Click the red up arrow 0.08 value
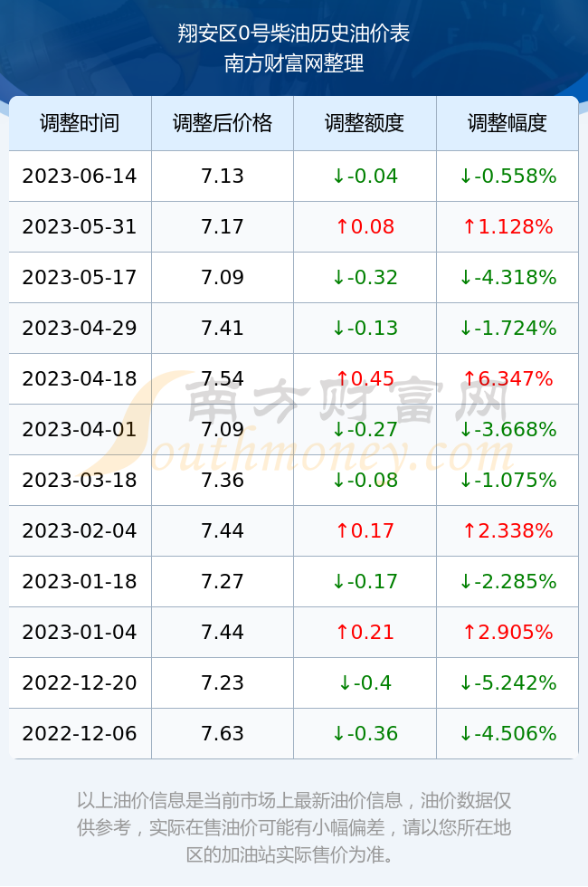 (365, 227)
